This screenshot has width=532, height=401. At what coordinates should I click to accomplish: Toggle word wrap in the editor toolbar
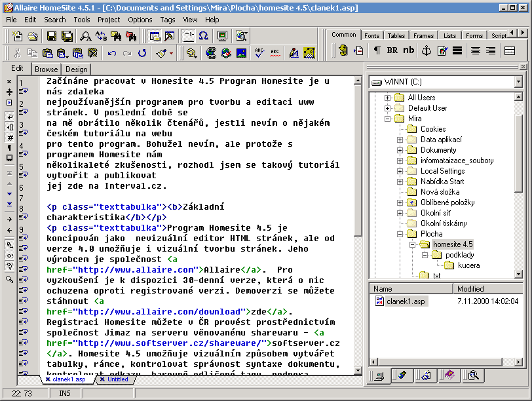pyautogui.click(x=9, y=117)
